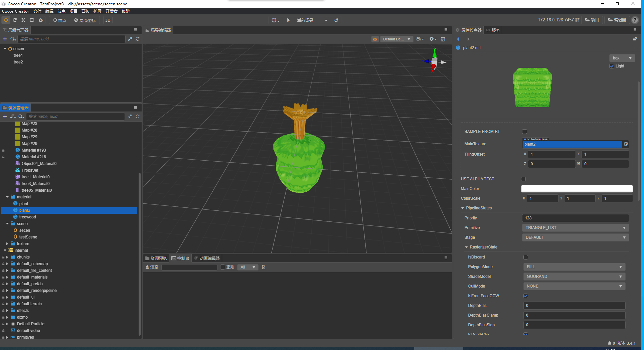
Task: Open the 编辑器 folder button
Action: [x=617, y=20]
